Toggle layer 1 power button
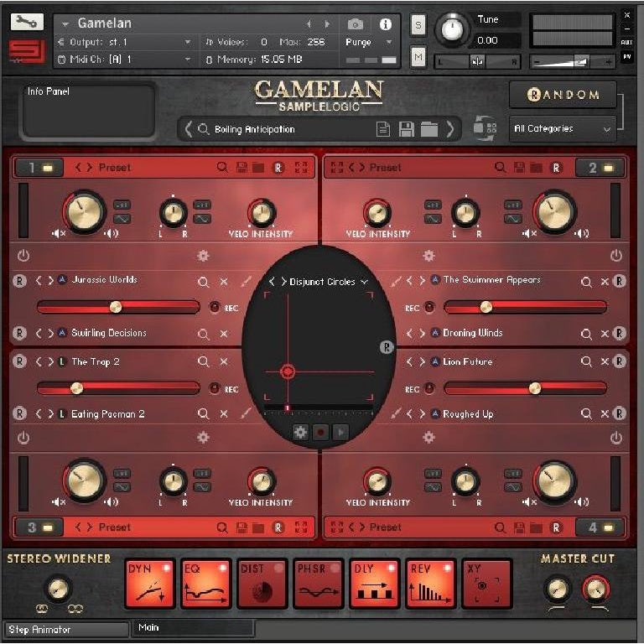 [23, 256]
